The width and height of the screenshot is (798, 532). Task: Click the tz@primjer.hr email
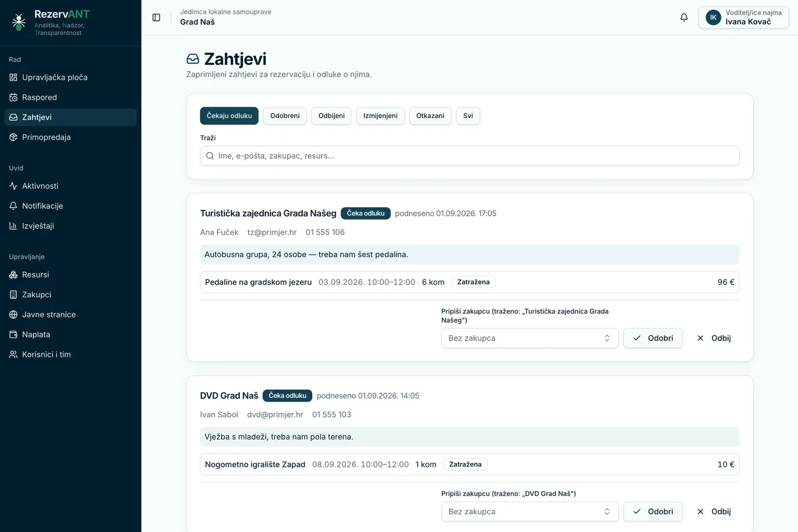(x=272, y=232)
